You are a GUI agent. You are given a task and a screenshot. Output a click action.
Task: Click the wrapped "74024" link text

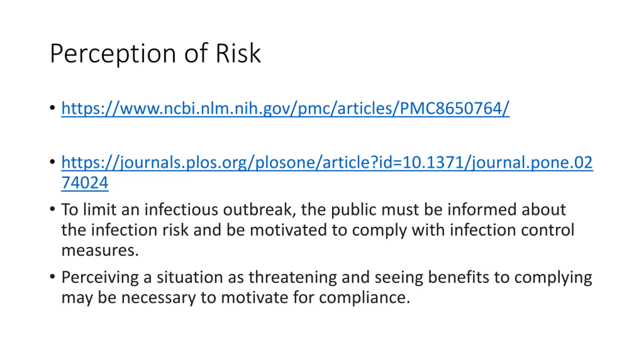[x=85, y=182]
